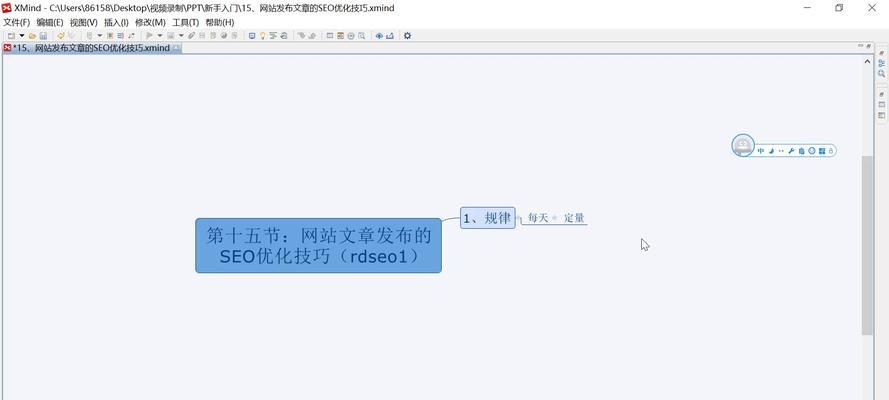Open the 视图(V) menu
This screenshot has height=400, width=889.
83,23
